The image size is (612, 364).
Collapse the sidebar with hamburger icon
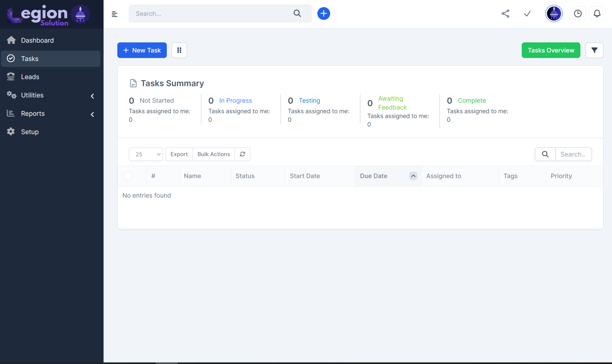click(114, 14)
